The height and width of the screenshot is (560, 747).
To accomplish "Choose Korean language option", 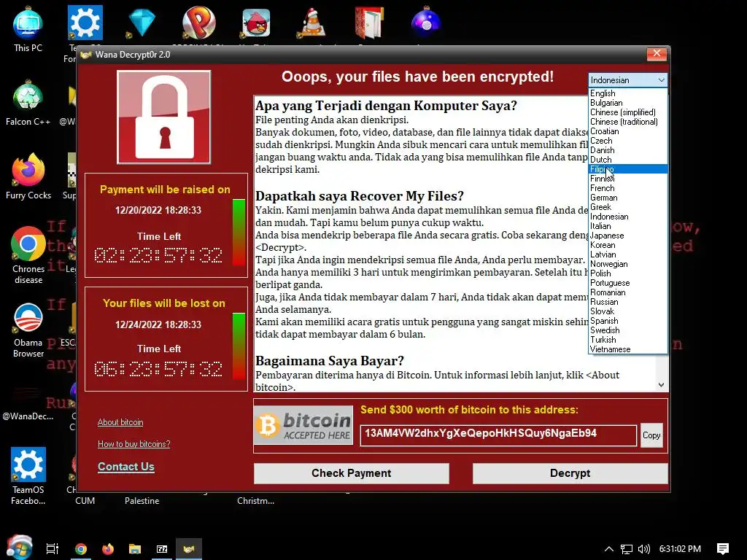I will pos(628,245).
